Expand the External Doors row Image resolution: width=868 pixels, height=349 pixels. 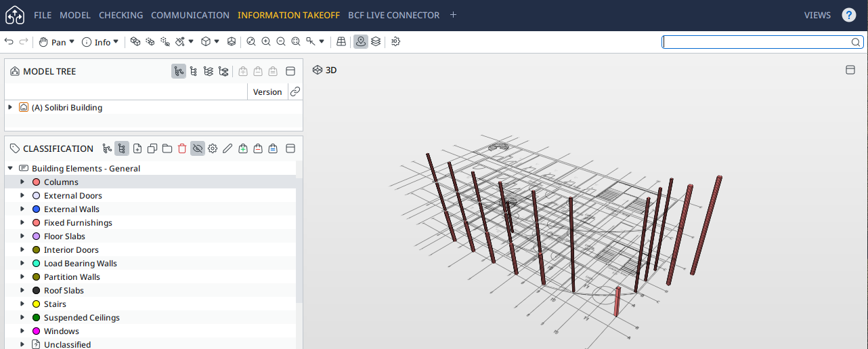click(22, 195)
